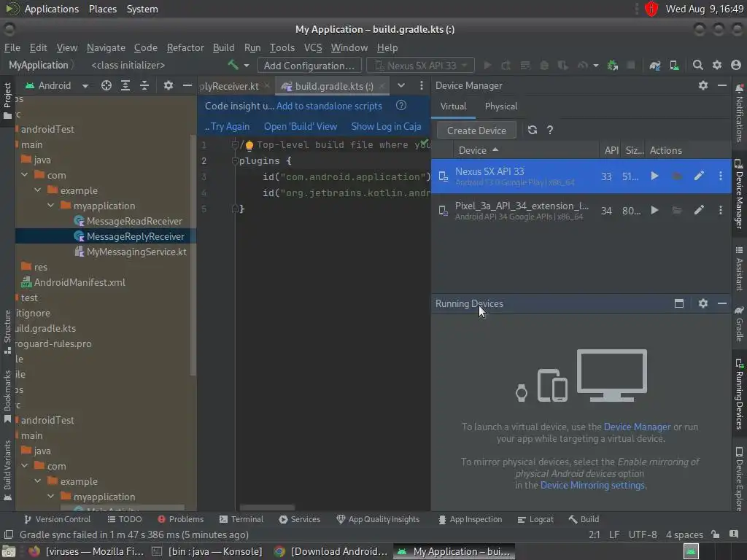The height and width of the screenshot is (560, 747).
Task: Click Collapse All in Project panel
Action: [x=144, y=86]
